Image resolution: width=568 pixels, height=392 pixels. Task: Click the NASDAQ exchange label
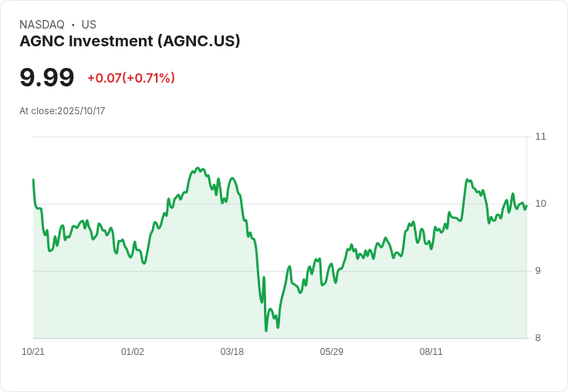(x=42, y=25)
